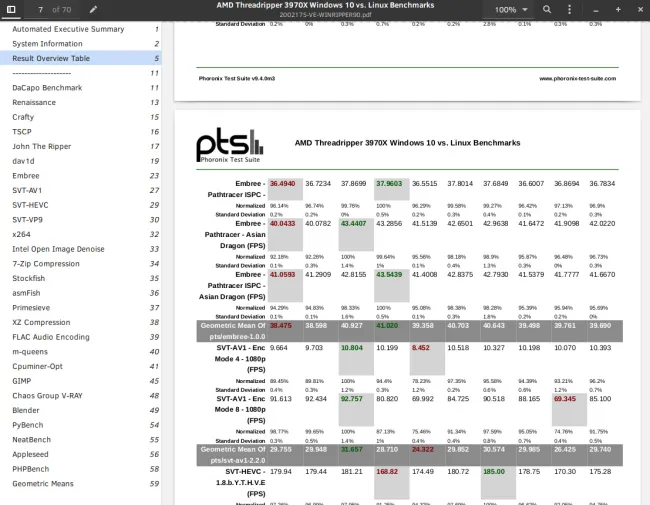Go to dav1d outline entry
Image resolution: width=650 pixels, height=505 pixels.
pos(80,161)
